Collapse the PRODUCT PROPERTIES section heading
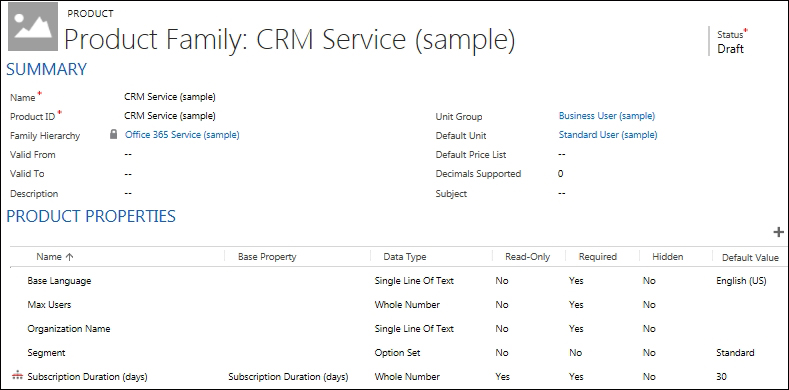Image resolution: width=789 pixels, height=390 pixels. click(91, 216)
